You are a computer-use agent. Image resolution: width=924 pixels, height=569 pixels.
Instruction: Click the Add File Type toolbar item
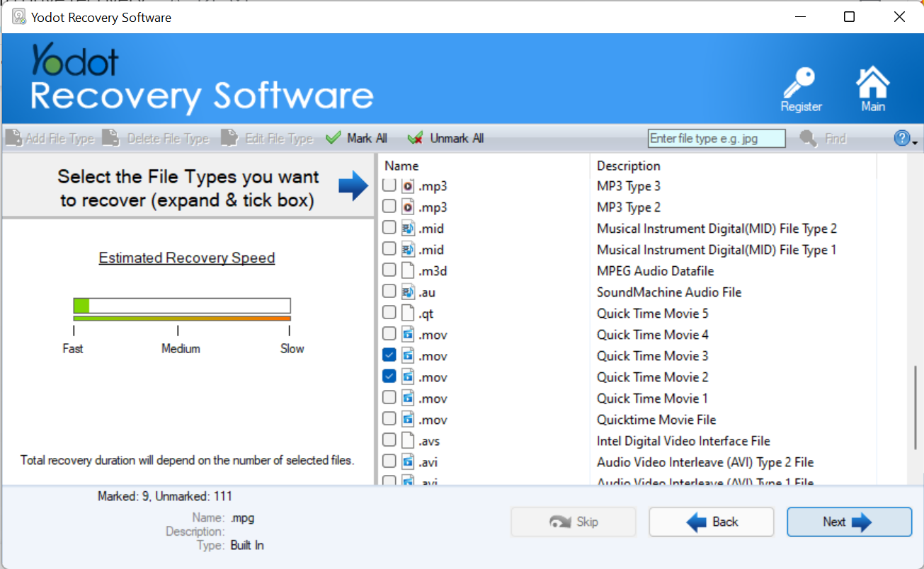[x=50, y=139]
